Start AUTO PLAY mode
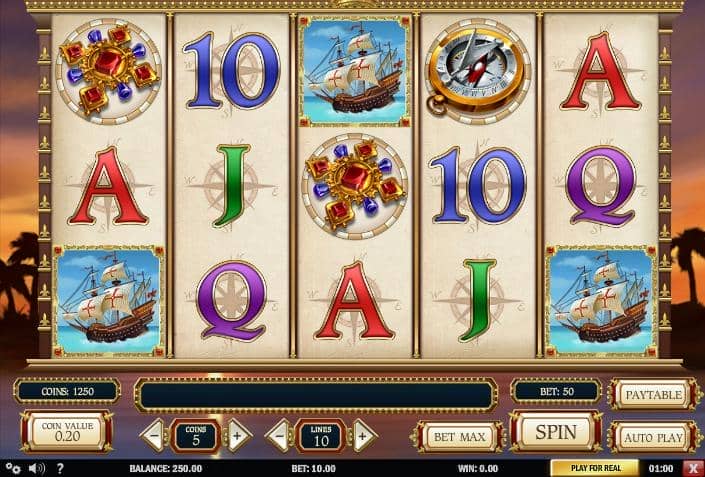The width and height of the screenshot is (705, 477). pyautogui.click(x=654, y=437)
